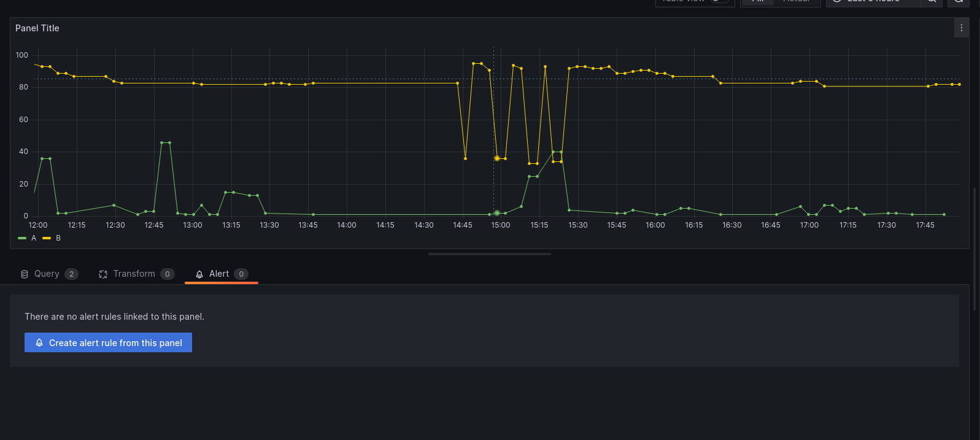This screenshot has width=980, height=440.
Task: Click the green series A legend swatch
Action: click(22, 238)
